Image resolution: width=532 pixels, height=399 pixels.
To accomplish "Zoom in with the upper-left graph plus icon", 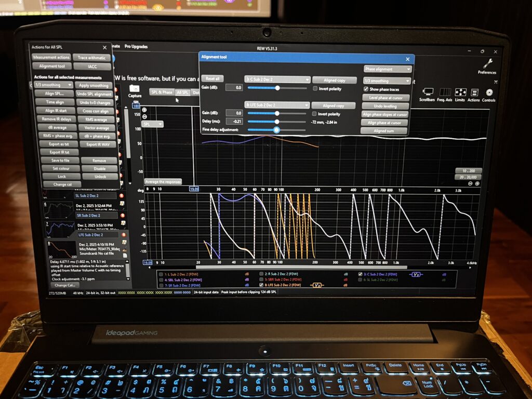I will (144, 110).
